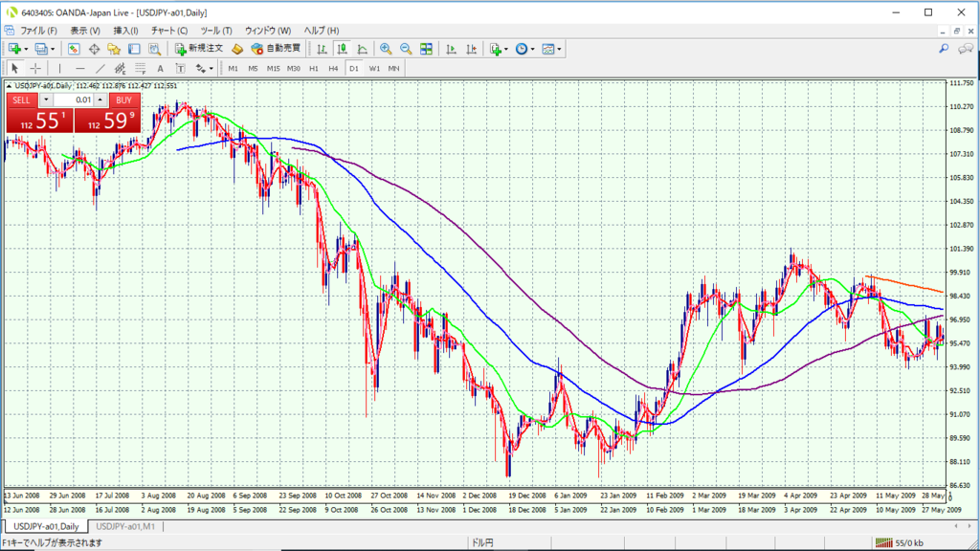
Task: Tile windows with the four-pane icon
Action: coord(426,49)
